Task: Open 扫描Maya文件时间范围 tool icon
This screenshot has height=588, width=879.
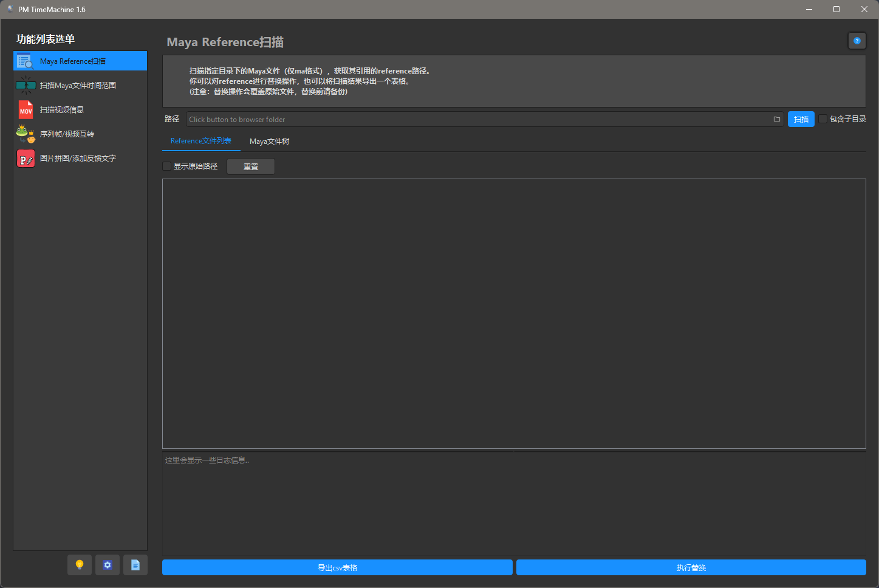Action: [x=26, y=86]
